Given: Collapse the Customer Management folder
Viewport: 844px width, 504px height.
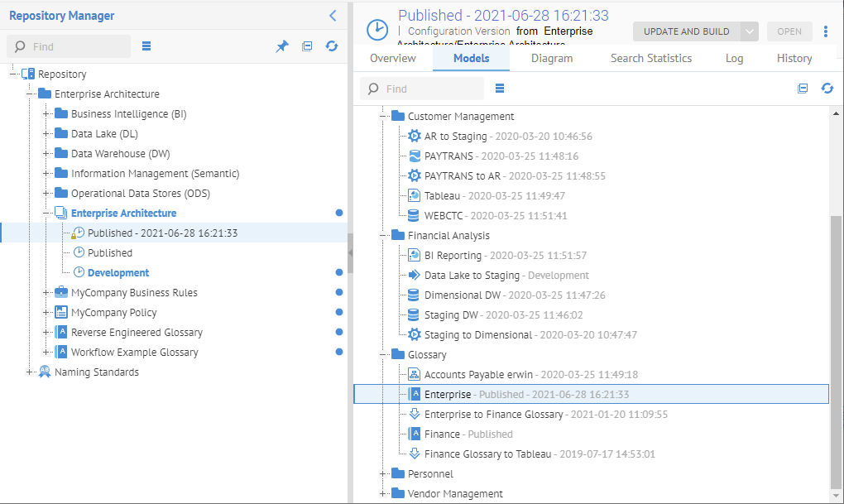Looking at the screenshot, I should [x=384, y=117].
